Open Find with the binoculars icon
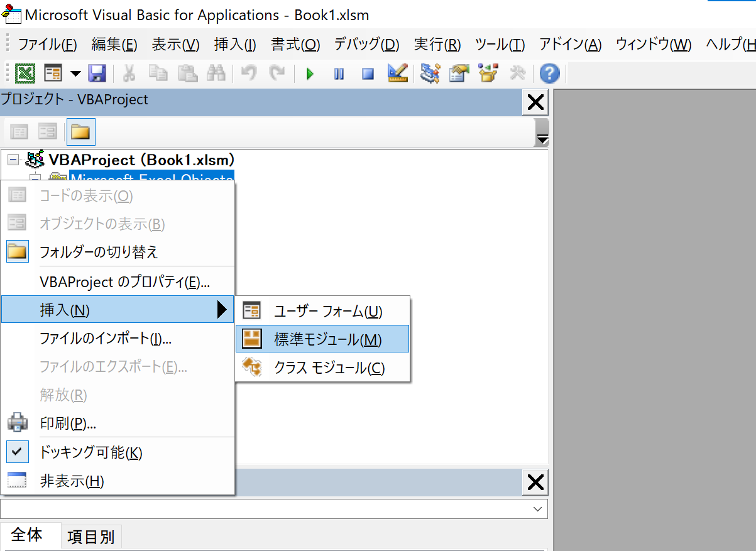The width and height of the screenshot is (756, 551). pyautogui.click(x=217, y=74)
